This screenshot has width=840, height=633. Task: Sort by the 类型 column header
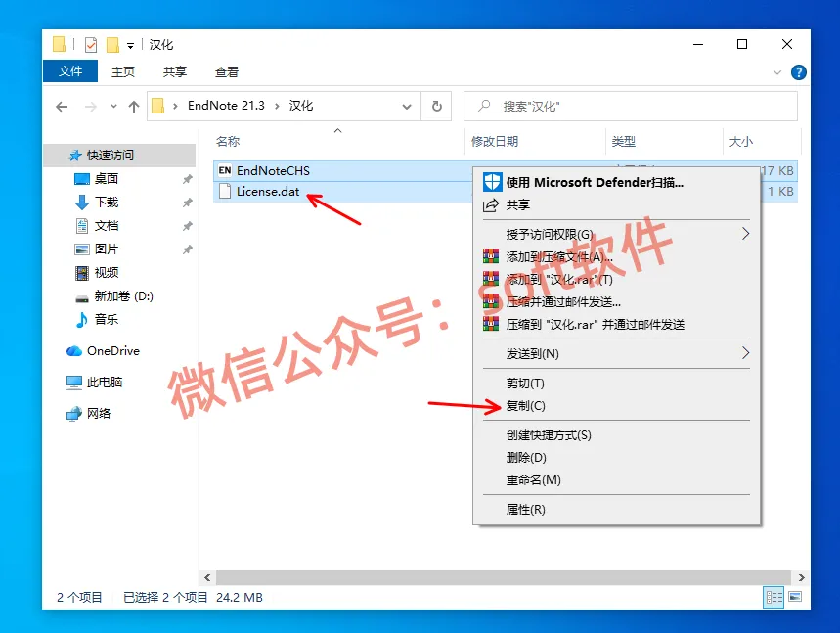click(624, 142)
